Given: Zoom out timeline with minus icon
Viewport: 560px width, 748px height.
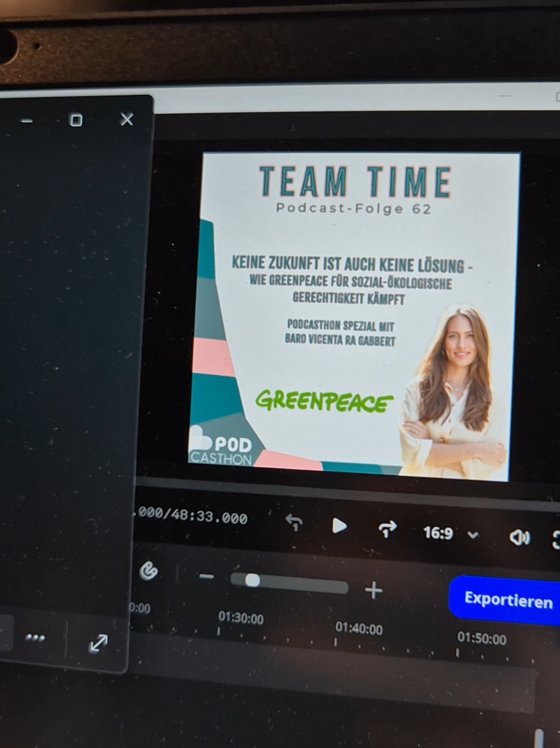Looking at the screenshot, I should pos(207,577).
